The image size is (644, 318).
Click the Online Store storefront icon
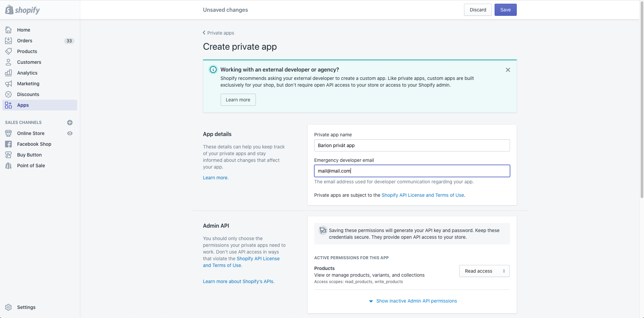click(8, 133)
